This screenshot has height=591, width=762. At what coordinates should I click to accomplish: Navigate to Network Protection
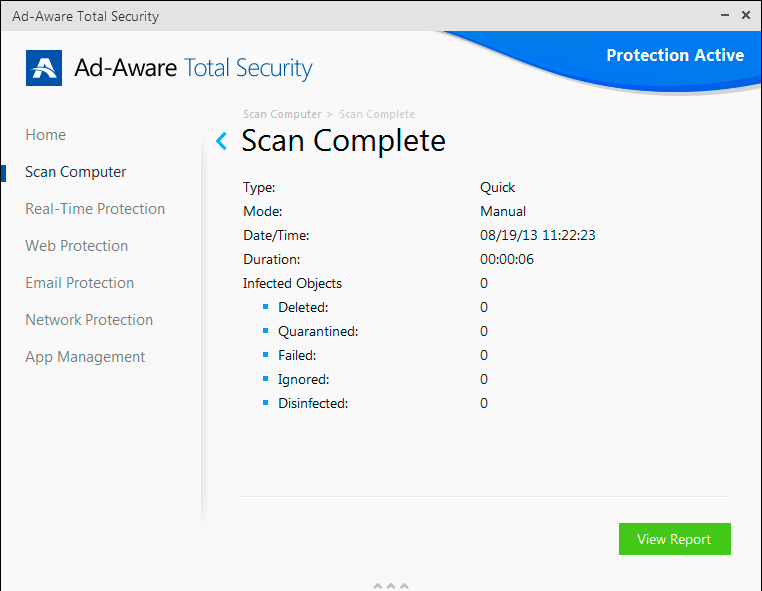pyautogui.click(x=89, y=320)
